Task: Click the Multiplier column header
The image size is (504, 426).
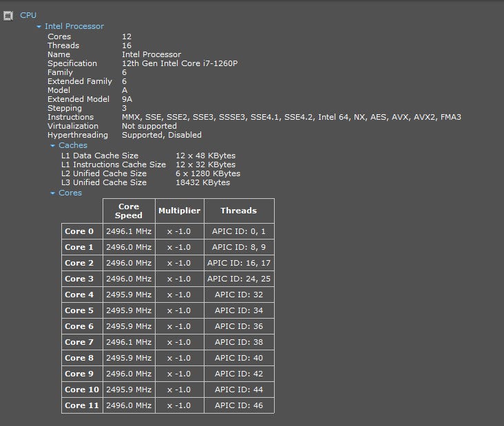Action: pyautogui.click(x=179, y=211)
